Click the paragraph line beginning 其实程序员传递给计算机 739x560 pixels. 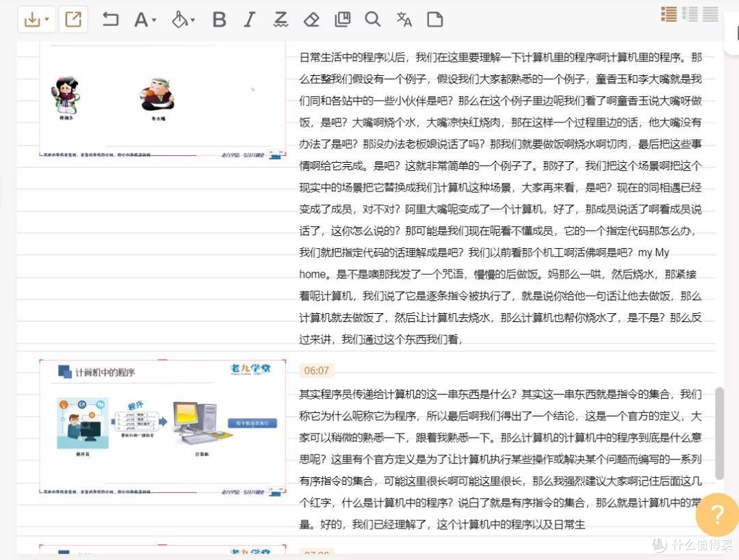(500, 395)
